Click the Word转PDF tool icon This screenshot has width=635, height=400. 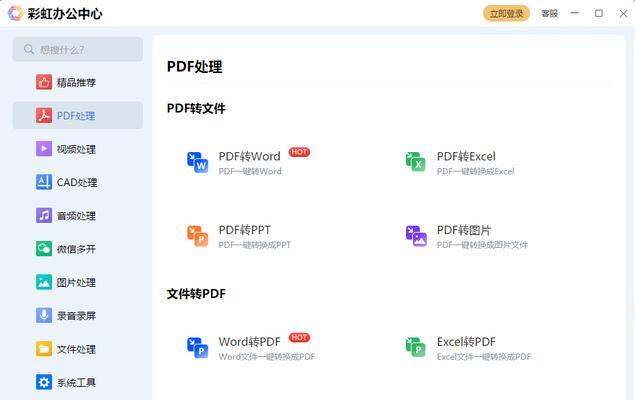pyautogui.click(x=198, y=348)
